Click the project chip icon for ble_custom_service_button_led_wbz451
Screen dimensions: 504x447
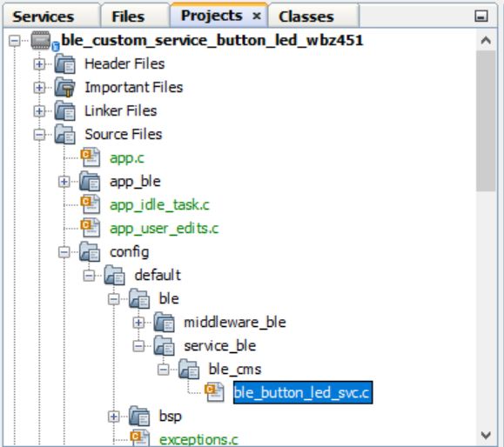click(x=42, y=41)
